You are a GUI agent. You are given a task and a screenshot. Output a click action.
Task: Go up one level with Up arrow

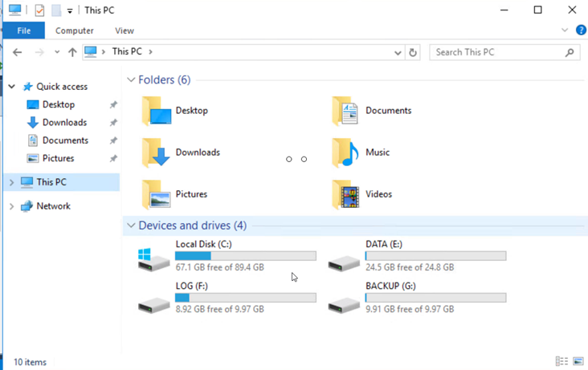(72, 52)
